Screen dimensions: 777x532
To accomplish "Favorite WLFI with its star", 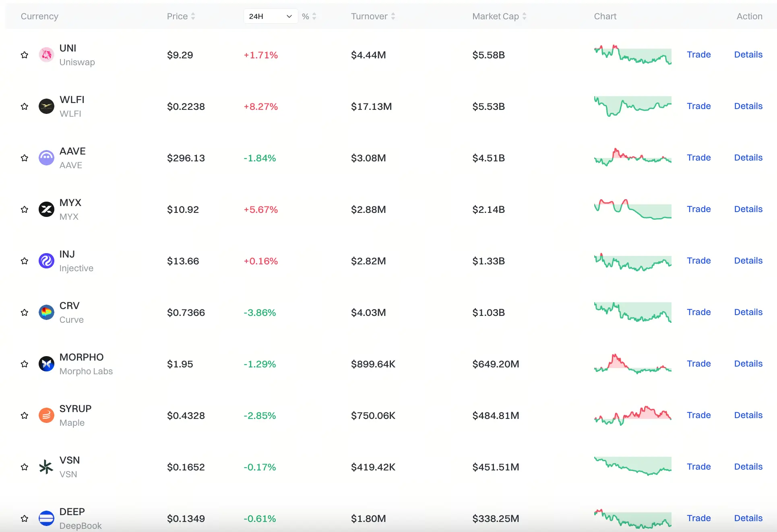I will click(x=25, y=106).
